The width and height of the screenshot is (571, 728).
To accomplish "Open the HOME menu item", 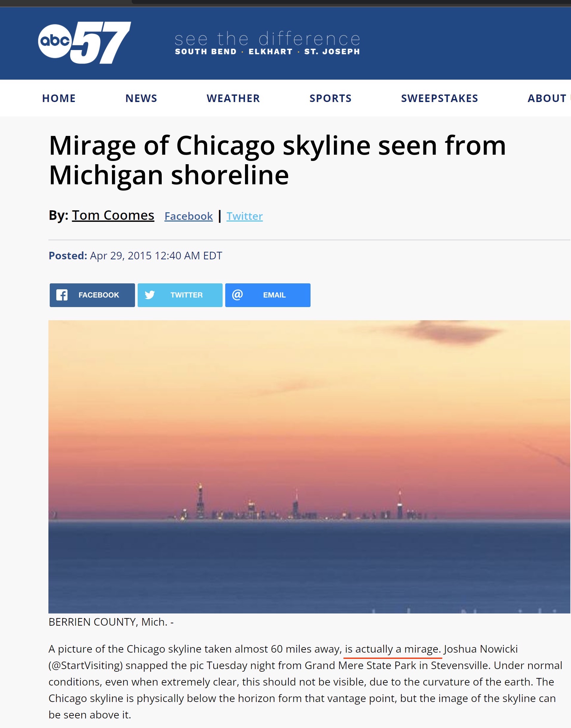I will 59,98.
